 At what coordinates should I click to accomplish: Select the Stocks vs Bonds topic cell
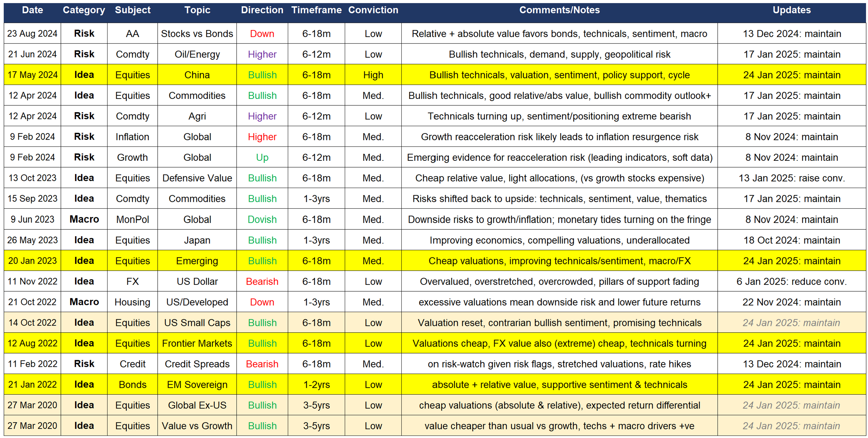[x=197, y=33]
